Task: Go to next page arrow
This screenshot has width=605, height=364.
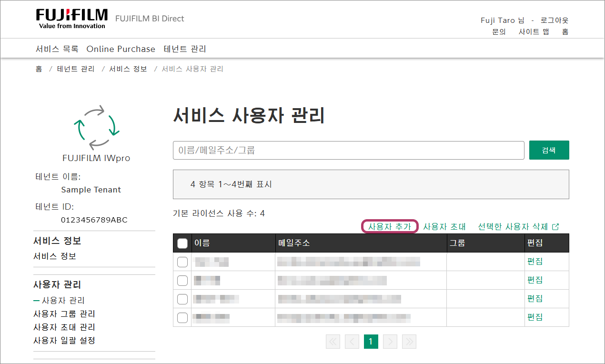Action: click(x=390, y=341)
